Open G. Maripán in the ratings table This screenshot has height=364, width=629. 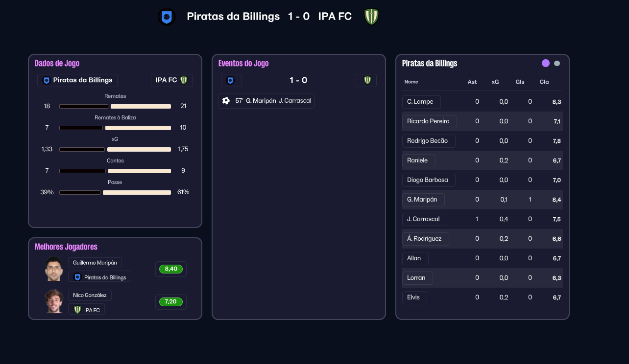[423, 200]
